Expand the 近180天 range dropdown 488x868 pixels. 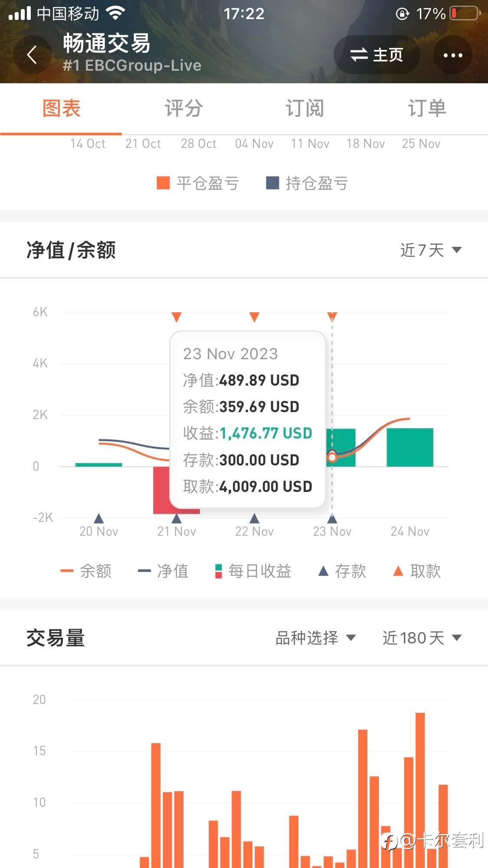tap(422, 638)
